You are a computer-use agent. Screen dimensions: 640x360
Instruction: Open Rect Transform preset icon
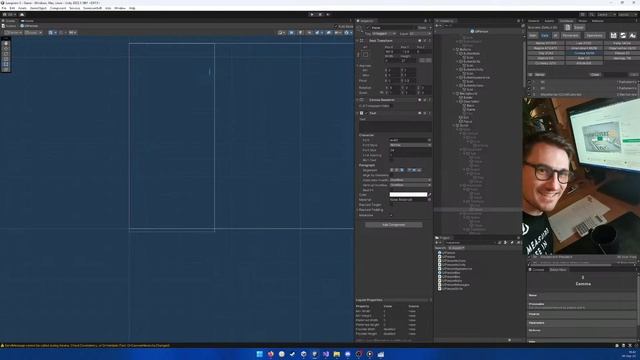click(424, 41)
